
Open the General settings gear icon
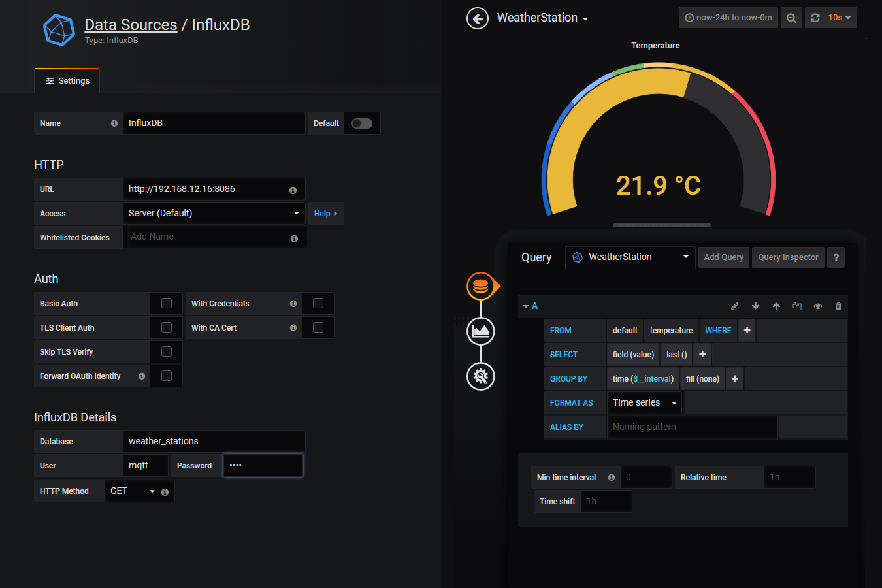pyautogui.click(x=481, y=376)
